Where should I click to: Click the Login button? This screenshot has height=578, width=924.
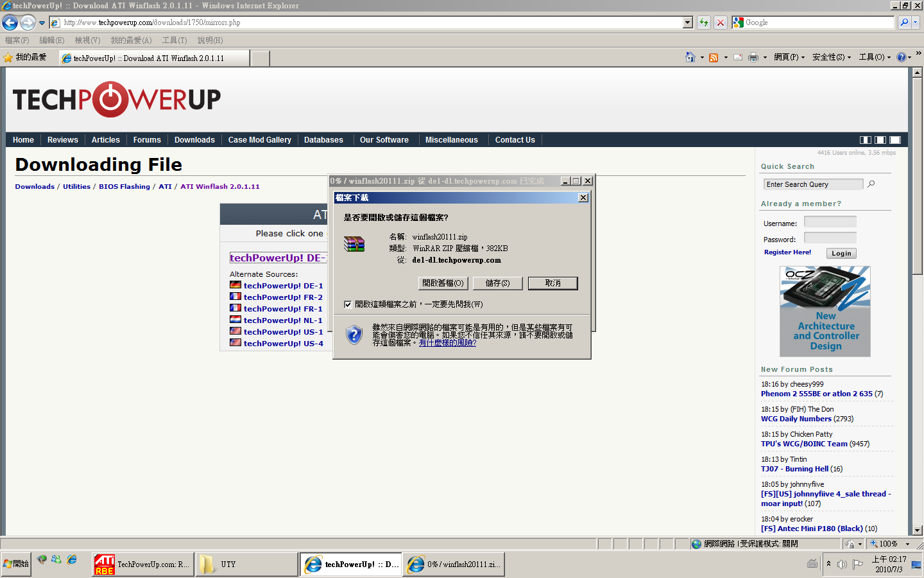[841, 254]
